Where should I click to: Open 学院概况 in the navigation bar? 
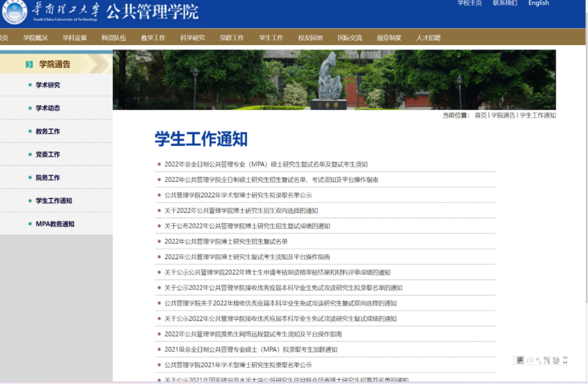[35, 38]
